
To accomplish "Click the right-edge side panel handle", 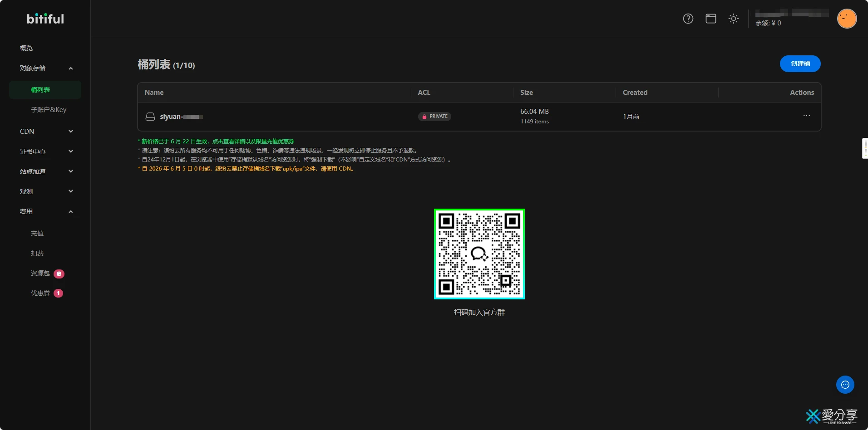I will (x=865, y=148).
